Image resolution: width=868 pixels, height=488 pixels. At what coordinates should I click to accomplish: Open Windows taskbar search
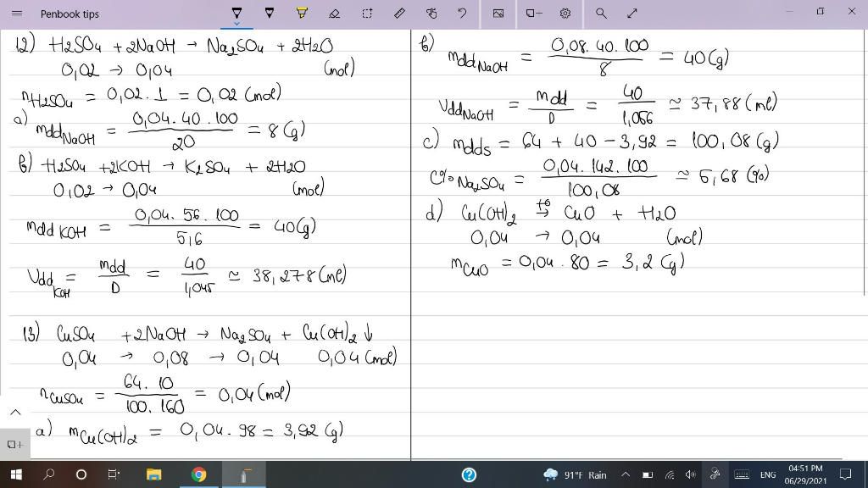[x=48, y=474]
